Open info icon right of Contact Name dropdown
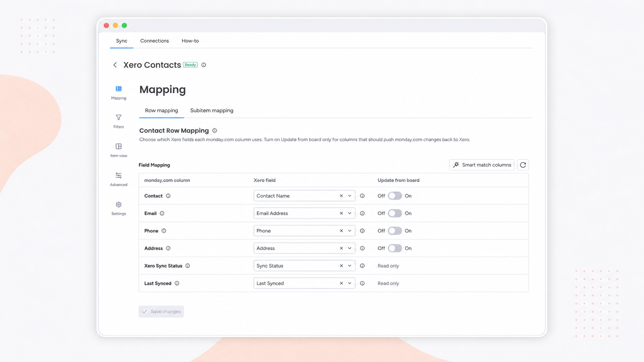 pos(362,196)
